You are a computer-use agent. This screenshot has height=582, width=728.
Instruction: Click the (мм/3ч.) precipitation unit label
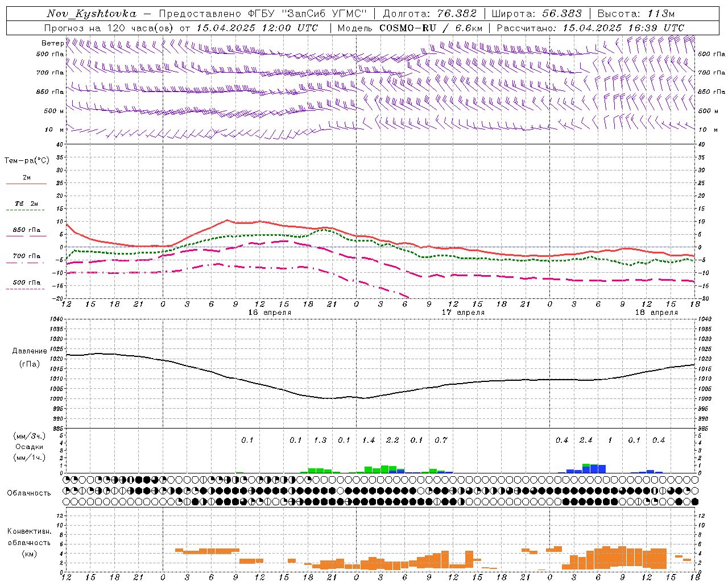(30, 436)
